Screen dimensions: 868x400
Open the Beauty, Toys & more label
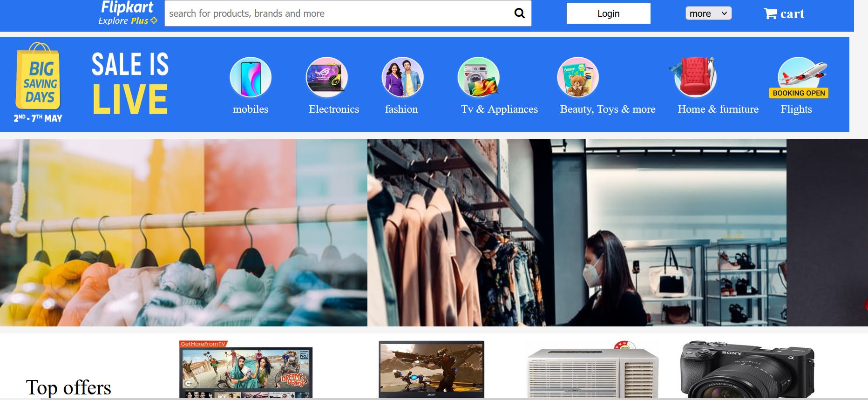[x=608, y=109]
